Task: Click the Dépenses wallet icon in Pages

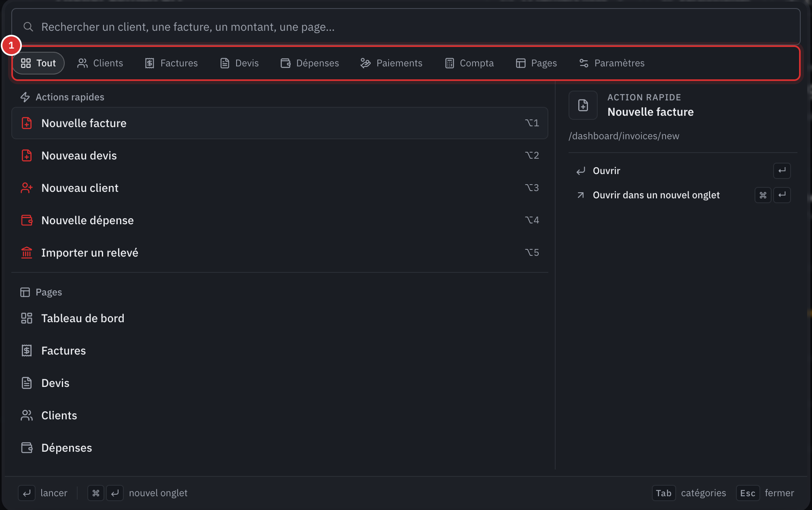Action: (27, 448)
